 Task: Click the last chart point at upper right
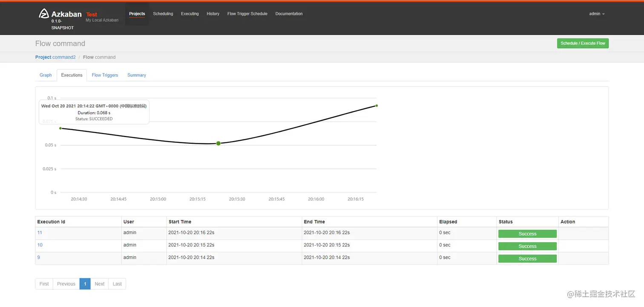click(x=377, y=106)
